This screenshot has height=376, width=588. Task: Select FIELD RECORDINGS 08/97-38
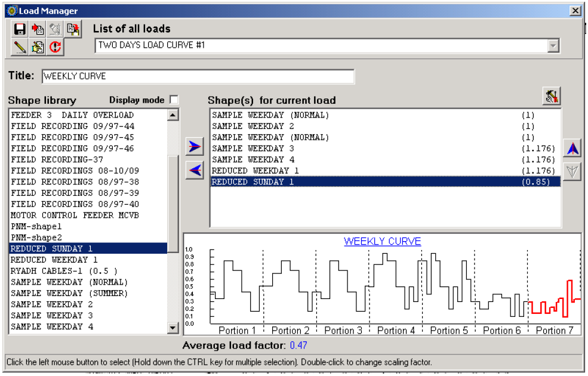coord(88,182)
